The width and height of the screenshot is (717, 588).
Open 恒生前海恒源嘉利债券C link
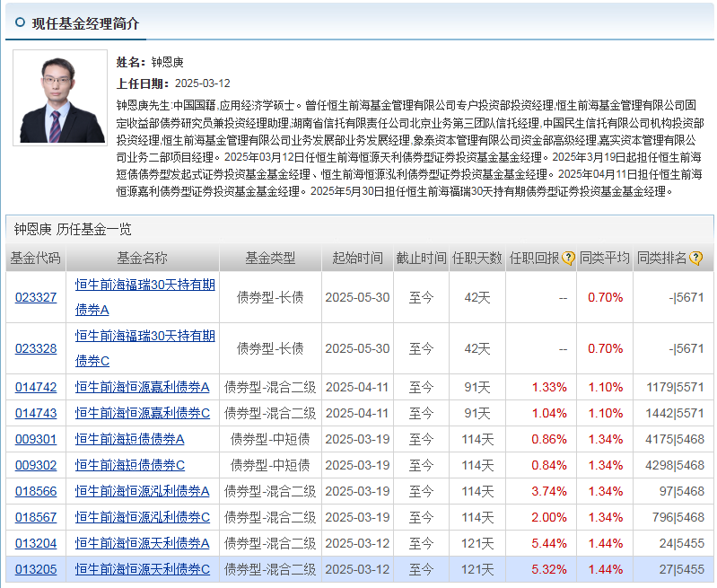click(x=142, y=413)
